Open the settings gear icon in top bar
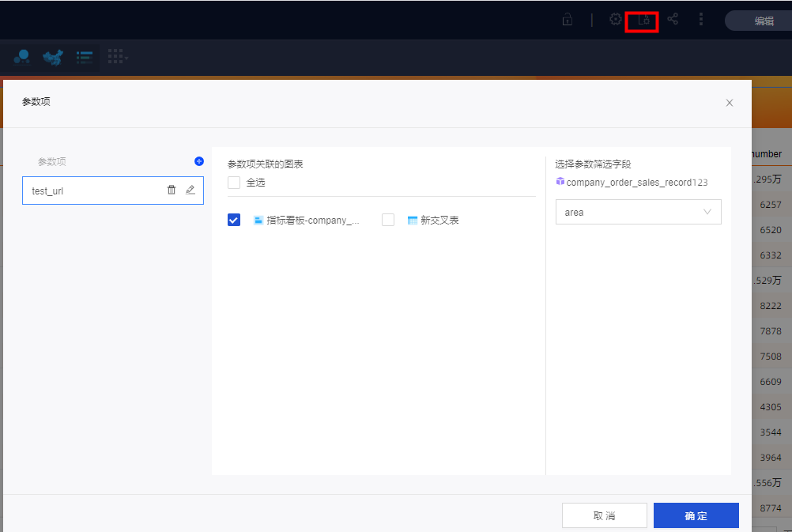This screenshot has width=792, height=532. (x=615, y=20)
